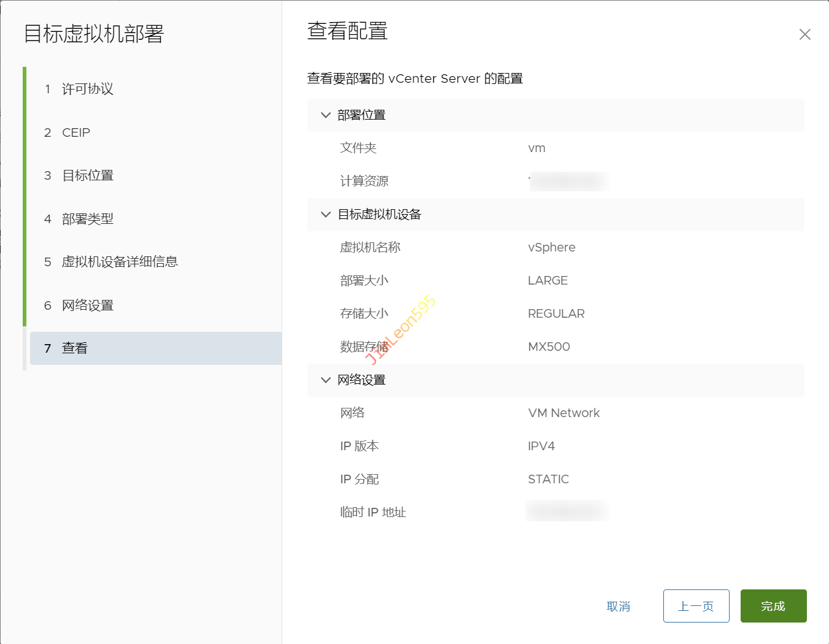Click the 虚拟机名称 value vSphere
This screenshot has width=829, height=644.
(551, 247)
